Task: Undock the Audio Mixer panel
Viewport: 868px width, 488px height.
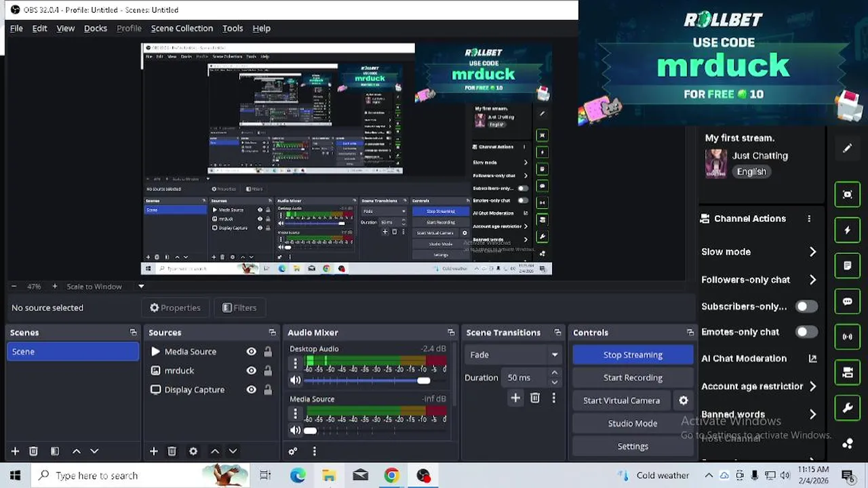Action: coord(451,333)
